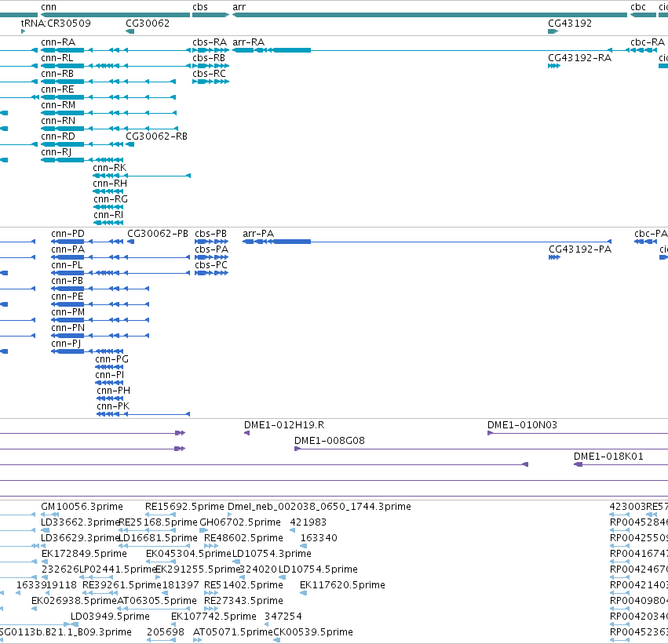
Task: Click the CG43192-RA transcript label
Action: 579,58
